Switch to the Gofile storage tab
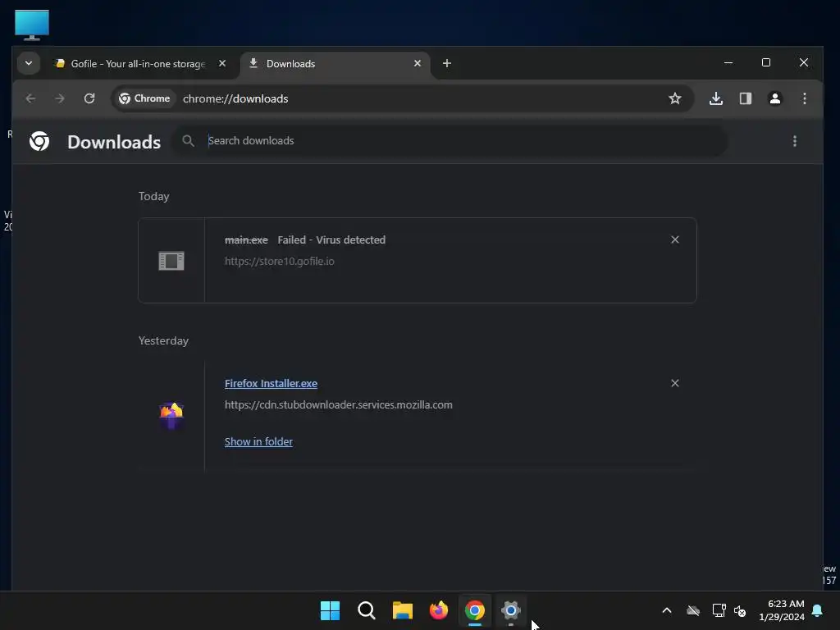Screen dimensions: 840x630 tap(138, 64)
